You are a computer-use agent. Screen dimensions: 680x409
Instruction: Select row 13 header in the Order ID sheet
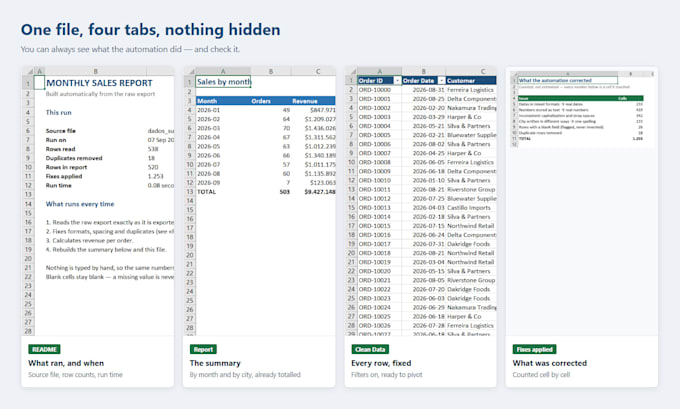(351, 190)
